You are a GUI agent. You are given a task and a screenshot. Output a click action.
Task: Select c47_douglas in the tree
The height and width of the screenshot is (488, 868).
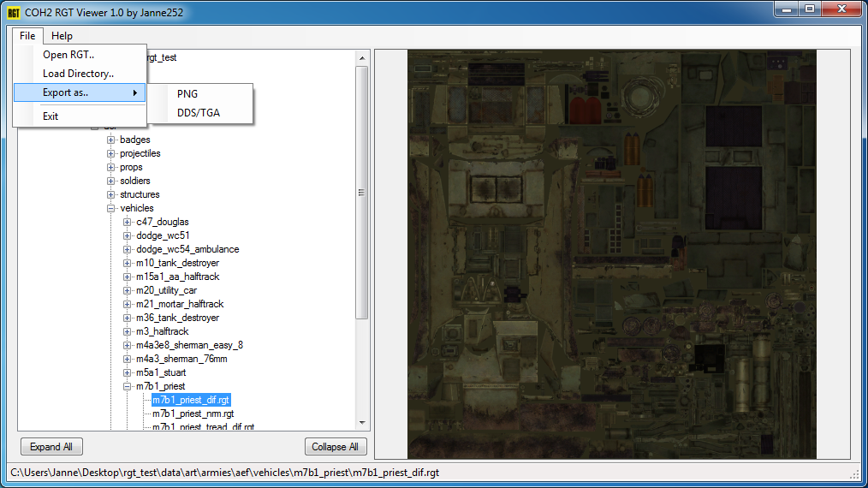coord(162,222)
